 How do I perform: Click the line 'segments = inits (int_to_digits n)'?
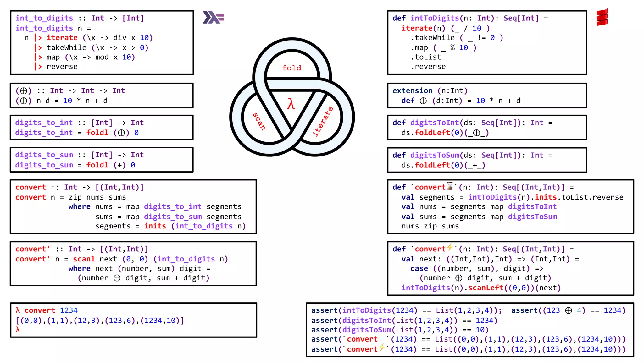tap(170, 226)
